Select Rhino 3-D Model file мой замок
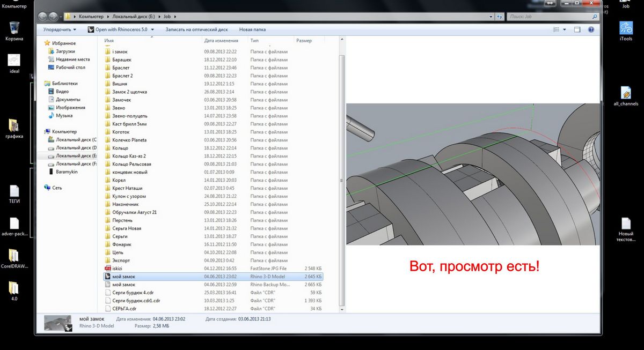Viewport: 644px width, 350px height. [123, 277]
